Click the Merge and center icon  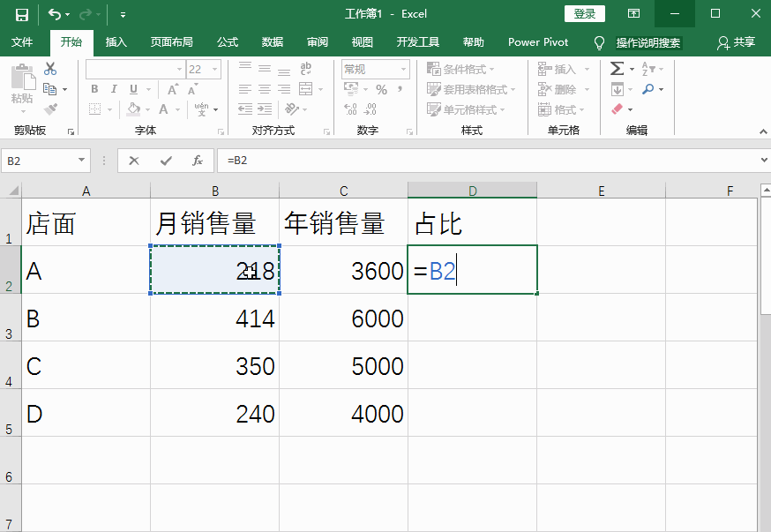(x=306, y=89)
